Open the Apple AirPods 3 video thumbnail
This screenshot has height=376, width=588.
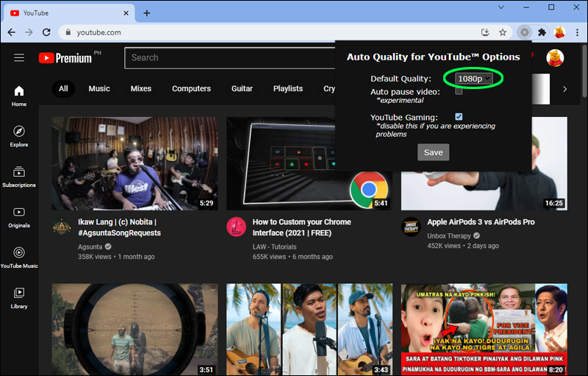tap(484, 163)
